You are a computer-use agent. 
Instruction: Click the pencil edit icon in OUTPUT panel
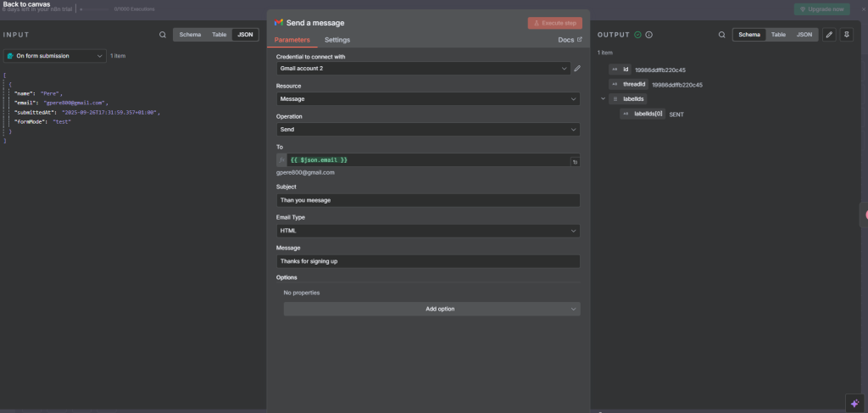click(x=829, y=35)
